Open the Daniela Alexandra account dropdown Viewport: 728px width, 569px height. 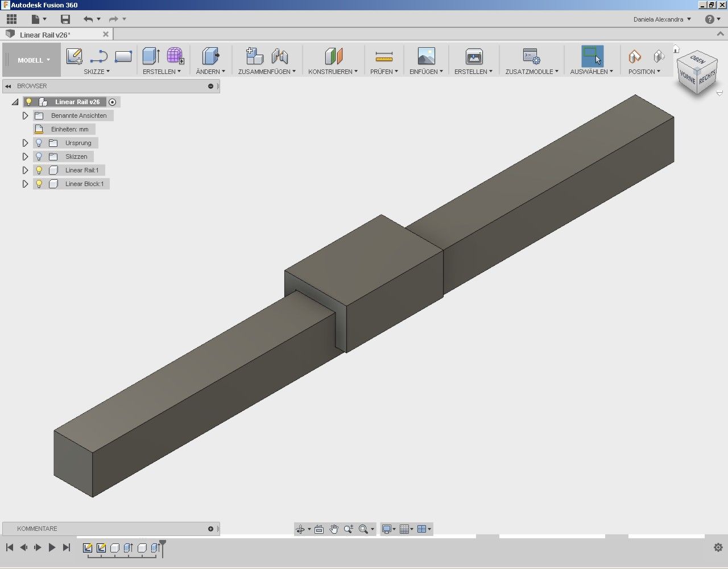pos(662,19)
